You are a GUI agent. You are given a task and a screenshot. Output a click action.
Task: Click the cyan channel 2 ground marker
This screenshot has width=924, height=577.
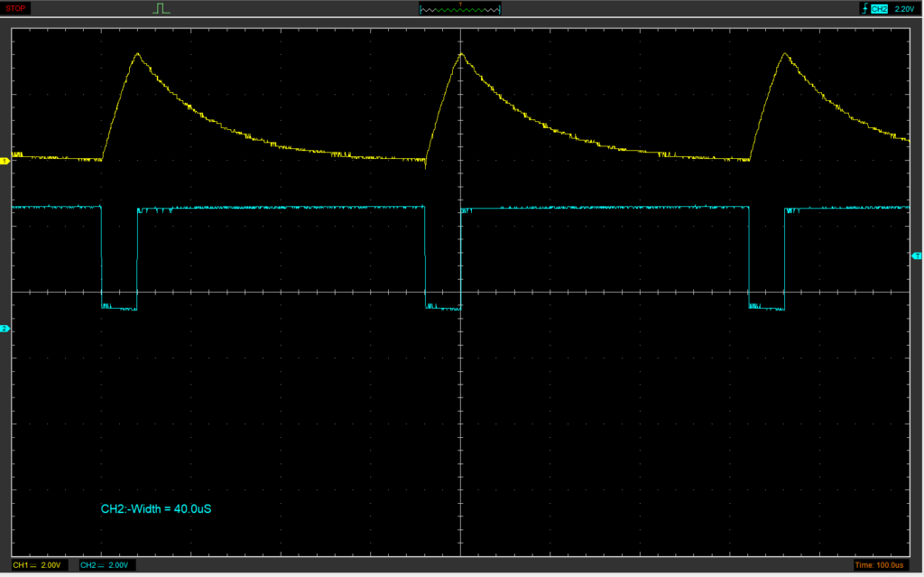pyautogui.click(x=5, y=328)
